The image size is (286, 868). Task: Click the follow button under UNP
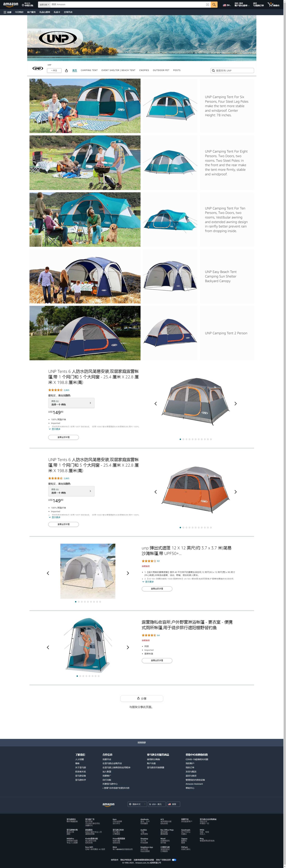point(54,70)
